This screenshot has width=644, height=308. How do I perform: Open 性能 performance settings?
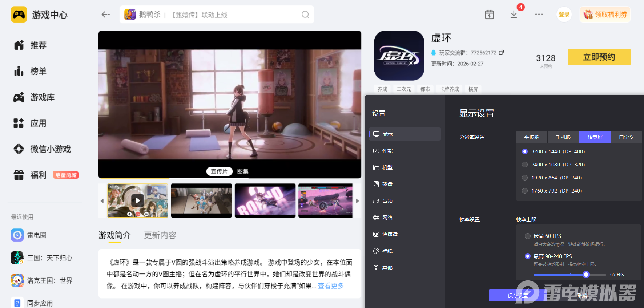pyautogui.click(x=405, y=151)
